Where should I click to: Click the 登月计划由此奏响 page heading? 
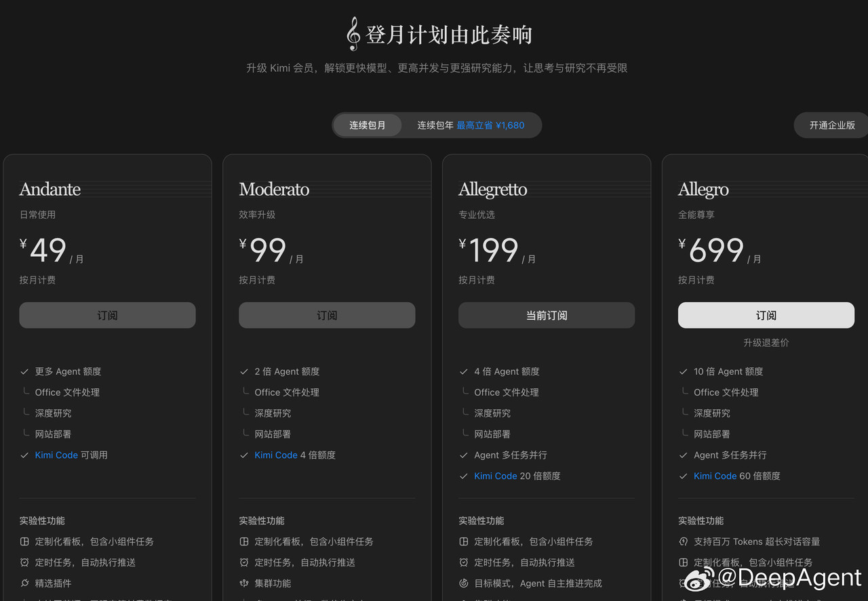pyautogui.click(x=449, y=35)
